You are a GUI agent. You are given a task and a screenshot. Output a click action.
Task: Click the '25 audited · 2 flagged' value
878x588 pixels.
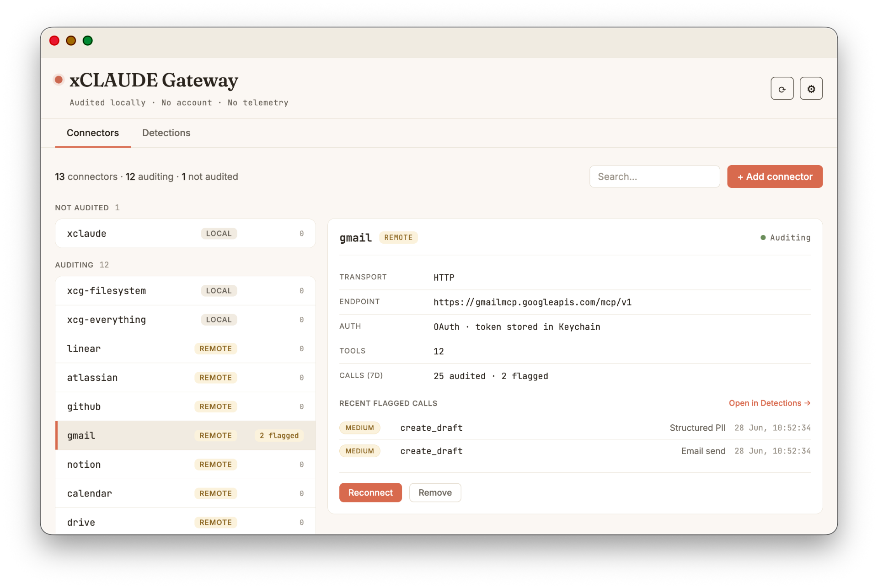pos(491,376)
